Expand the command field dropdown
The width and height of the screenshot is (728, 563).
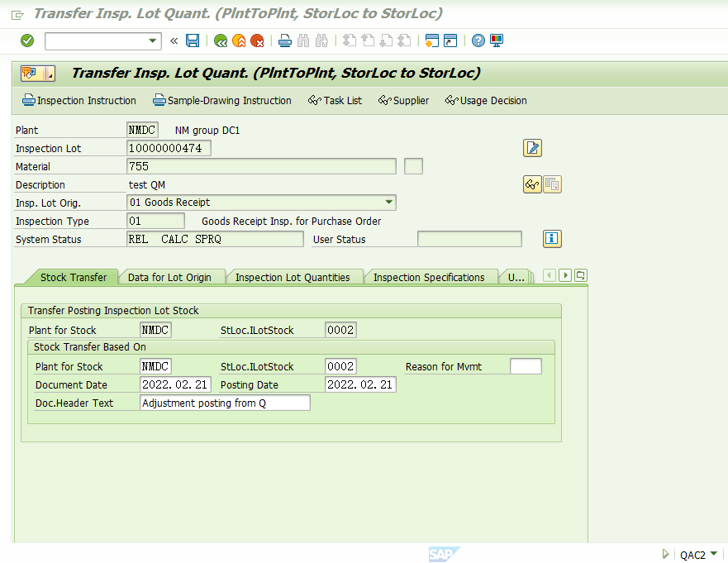[153, 41]
